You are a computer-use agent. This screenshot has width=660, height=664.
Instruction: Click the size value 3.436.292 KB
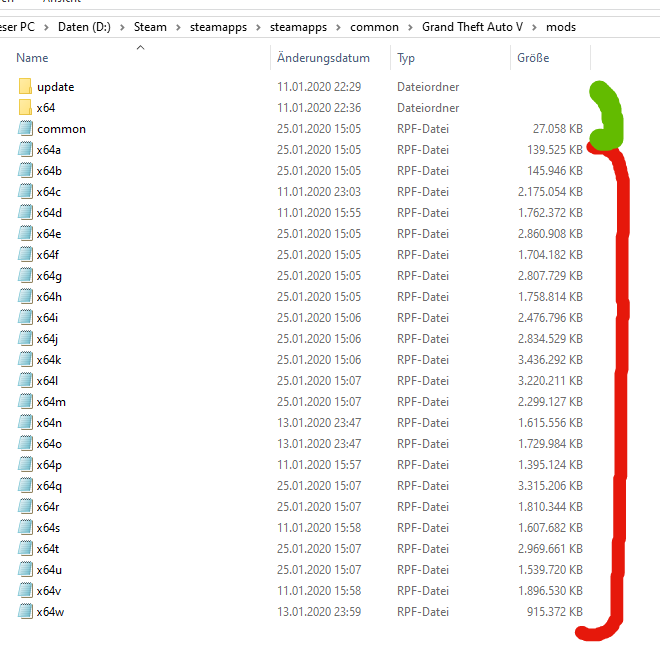click(x=550, y=360)
